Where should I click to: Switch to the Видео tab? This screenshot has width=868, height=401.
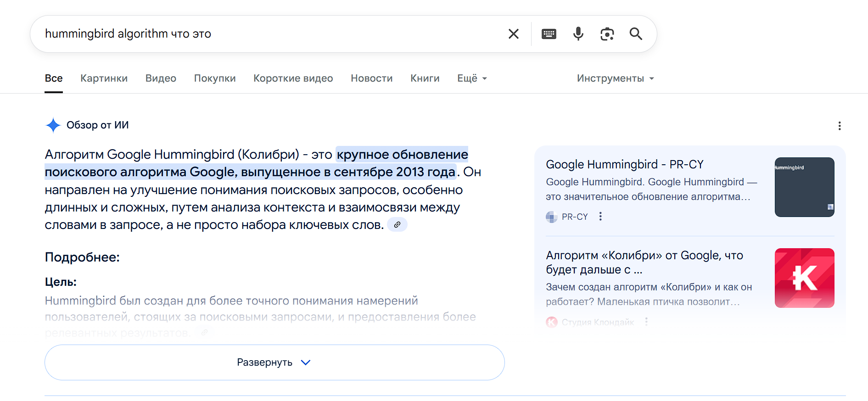(161, 78)
